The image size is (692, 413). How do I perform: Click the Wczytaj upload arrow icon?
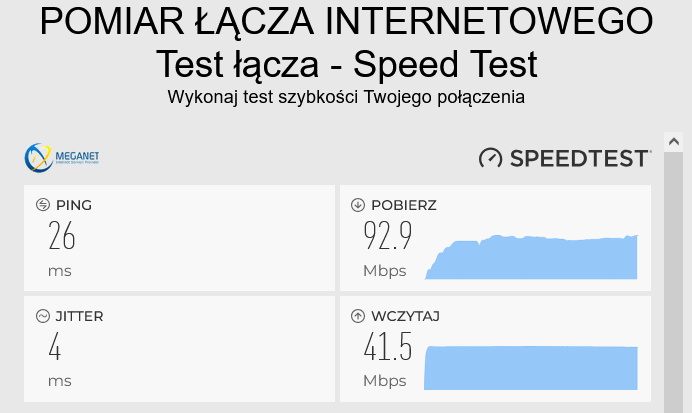(357, 316)
